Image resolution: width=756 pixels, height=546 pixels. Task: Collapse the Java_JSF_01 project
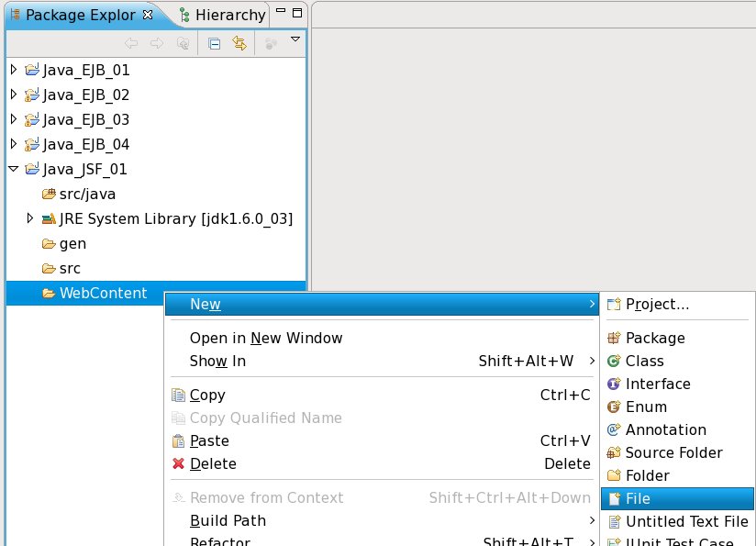point(13,169)
